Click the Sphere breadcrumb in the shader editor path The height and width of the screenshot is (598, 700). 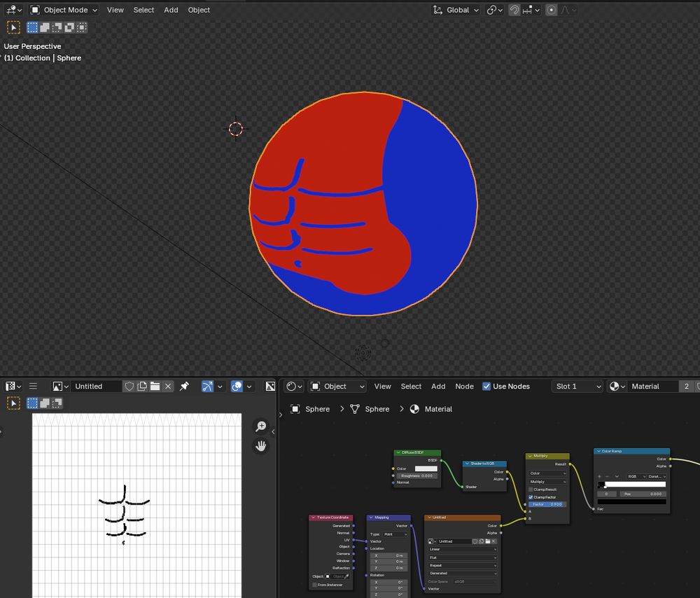click(x=318, y=409)
